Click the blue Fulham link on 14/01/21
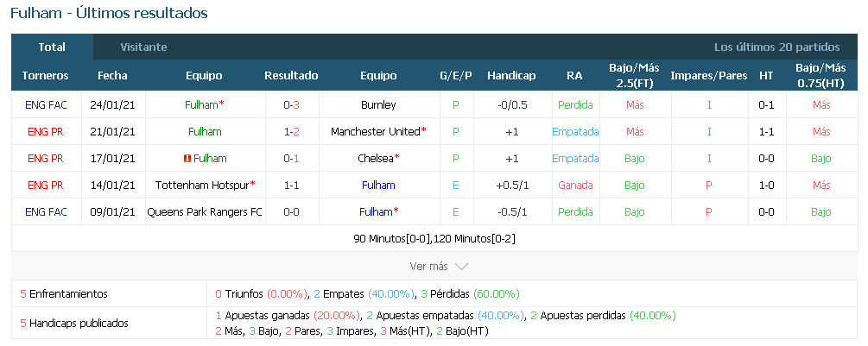Image resolution: width=868 pixels, height=346 pixels. 378,185
